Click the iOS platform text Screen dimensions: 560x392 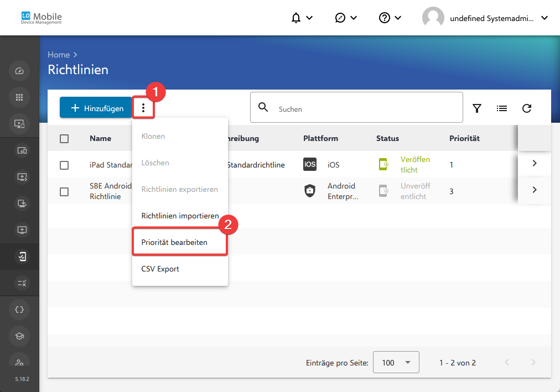coord(334,165)
